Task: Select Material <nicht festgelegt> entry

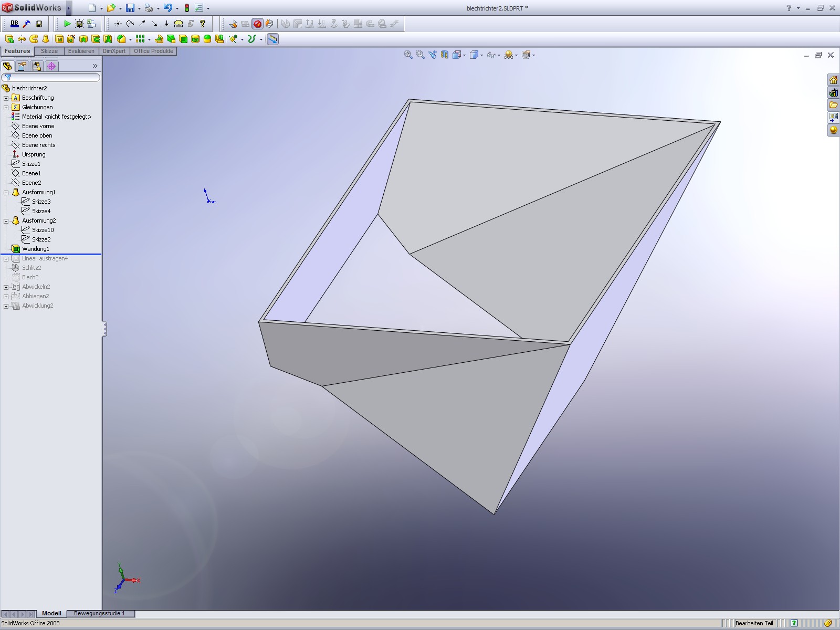Action: point(51,117)
